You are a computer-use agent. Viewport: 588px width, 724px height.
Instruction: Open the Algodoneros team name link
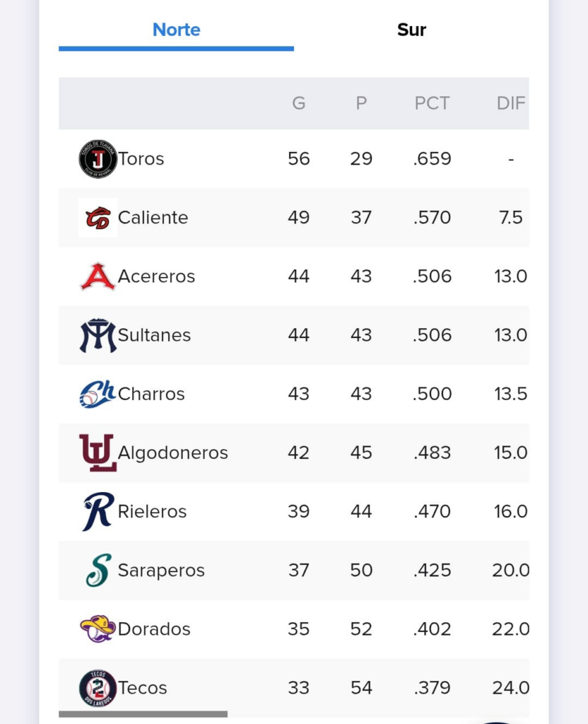(x=173, y=453)
